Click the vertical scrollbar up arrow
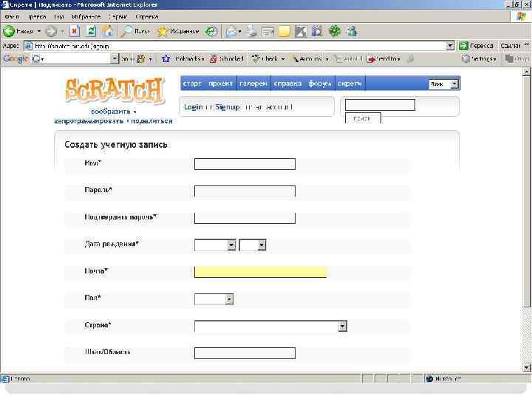Screen dimensions: 532x399 tap(526, 72)
